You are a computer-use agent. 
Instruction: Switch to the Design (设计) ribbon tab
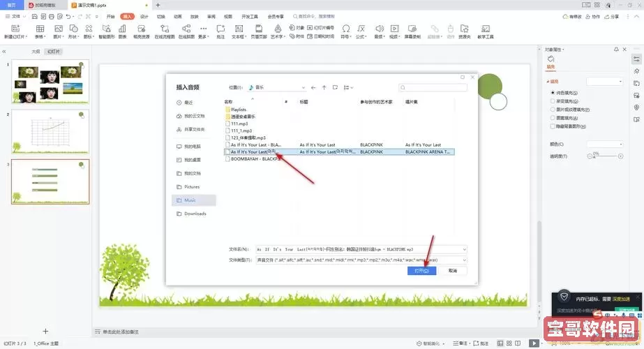tap(144, 17)
